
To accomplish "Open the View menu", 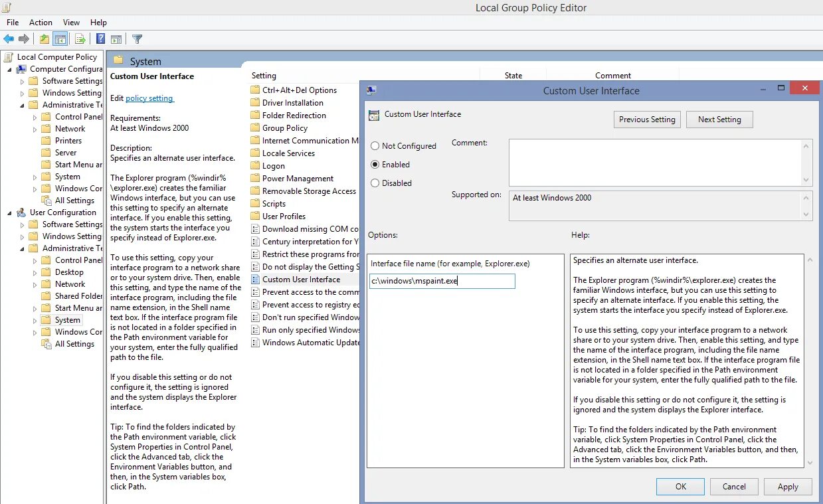I will pyautogui.click(x=71, y=23).
